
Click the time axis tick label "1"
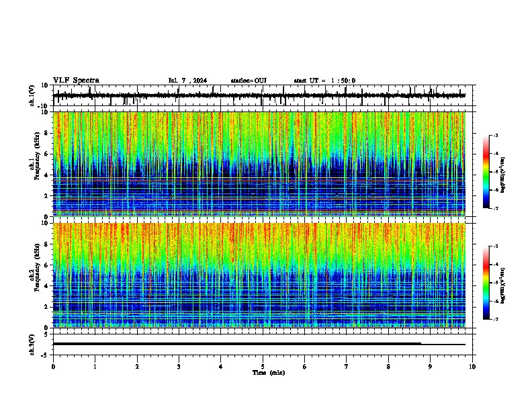95,367
